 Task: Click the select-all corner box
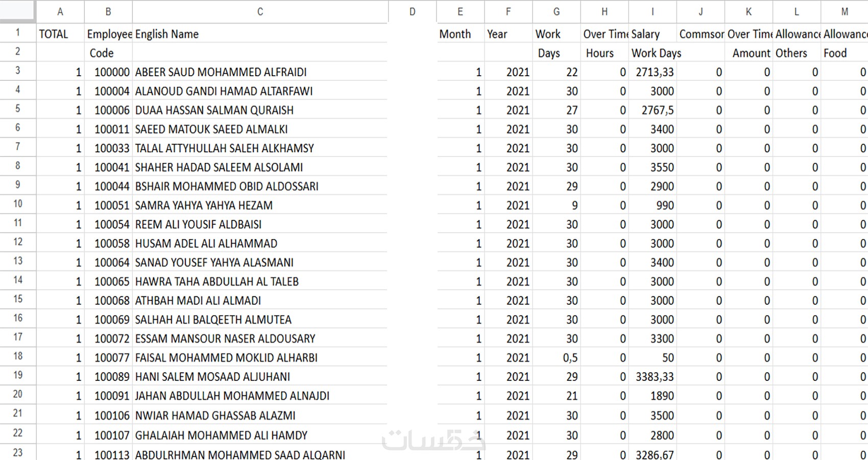tap(18, 11)
